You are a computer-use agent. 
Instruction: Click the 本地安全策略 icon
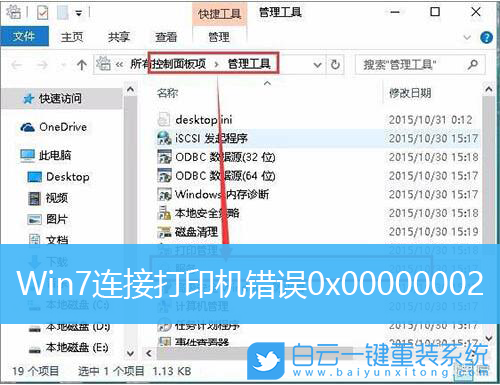(164, 213)
